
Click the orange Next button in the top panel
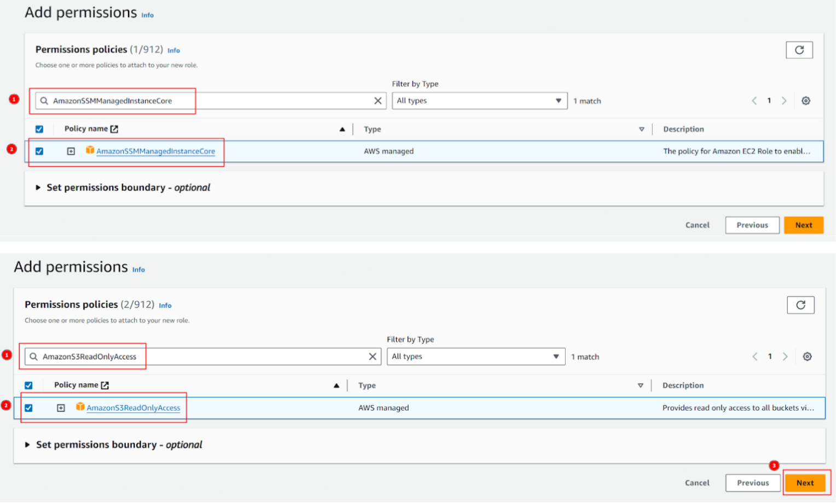(x=804, y=225)
